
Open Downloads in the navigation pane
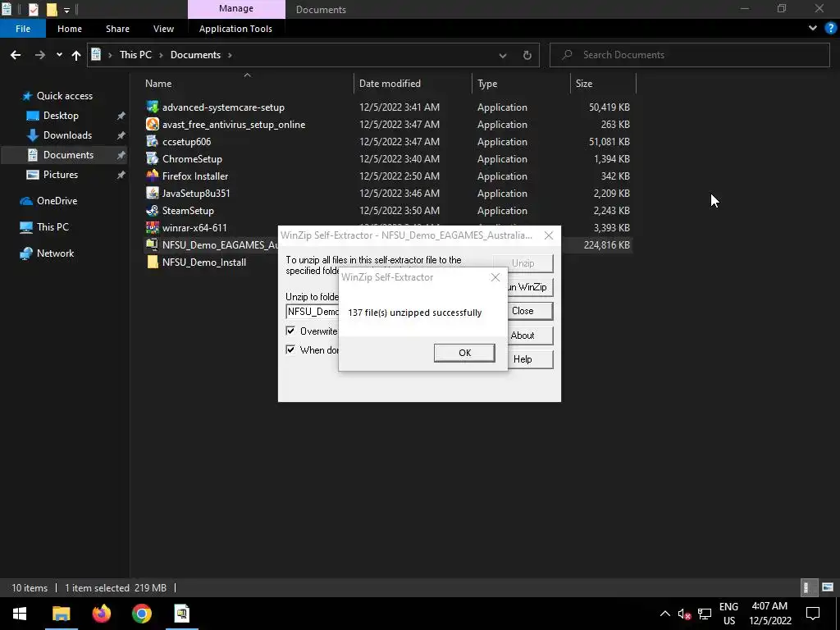point(67,135)
